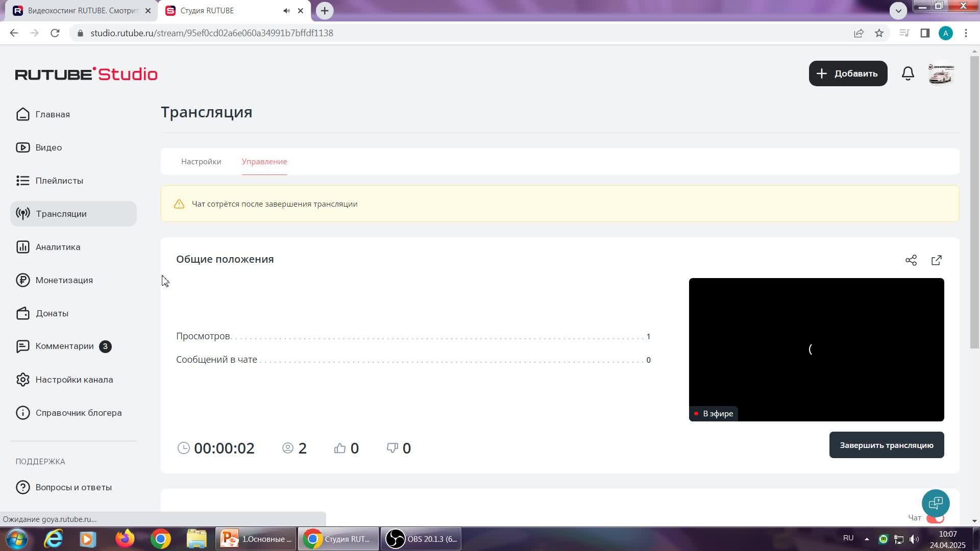Image resolution: width=980 pixels, height=551 pixels.
Task: Open stream in new window icon
Action: [936, 260]
